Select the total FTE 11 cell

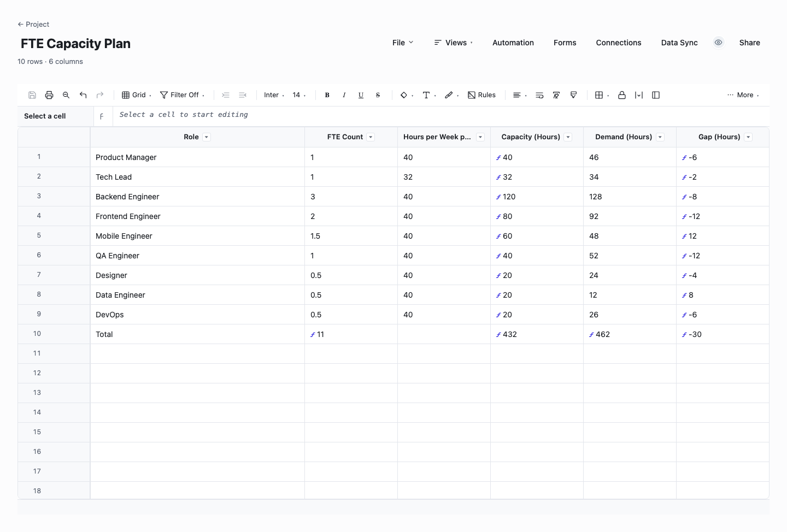coord(351,334)
